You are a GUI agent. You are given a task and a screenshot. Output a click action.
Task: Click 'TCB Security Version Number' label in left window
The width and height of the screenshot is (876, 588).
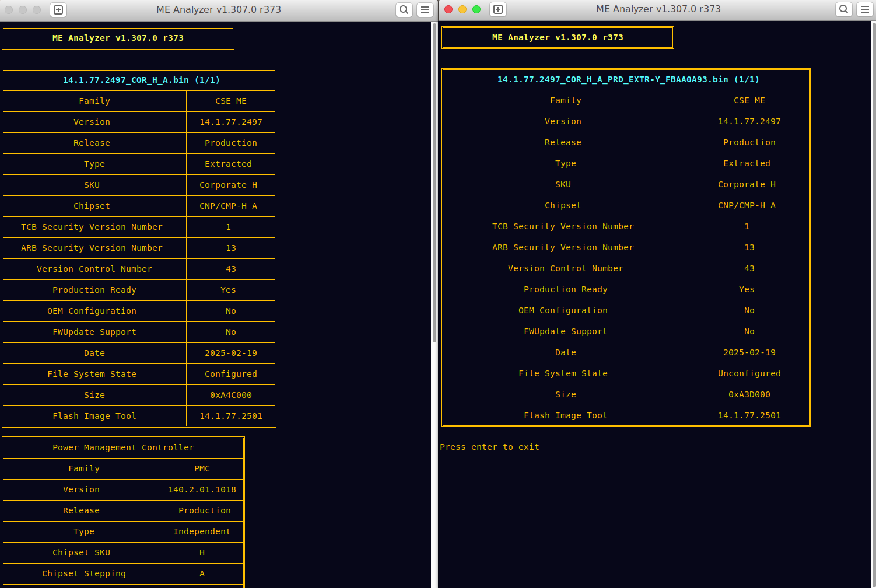[x=92, y=227]
